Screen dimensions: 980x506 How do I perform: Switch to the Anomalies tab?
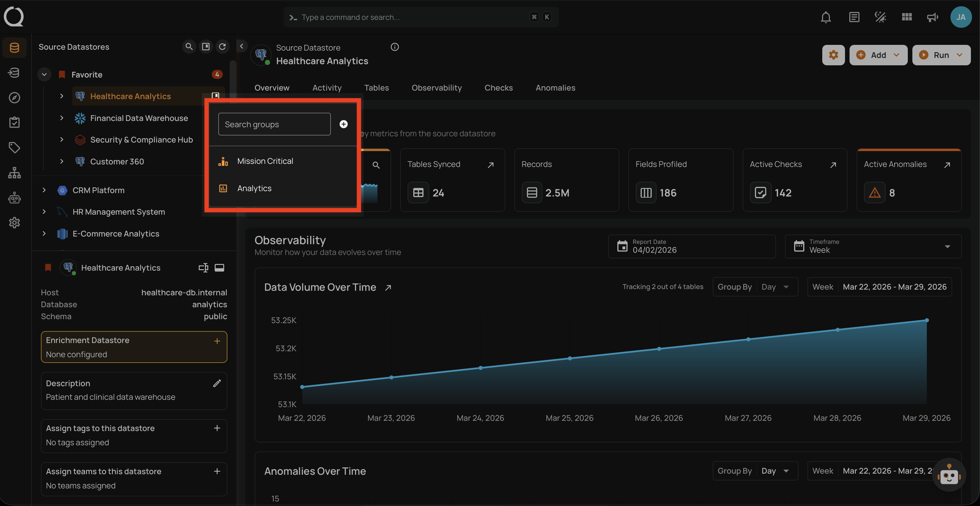[555, 88]
